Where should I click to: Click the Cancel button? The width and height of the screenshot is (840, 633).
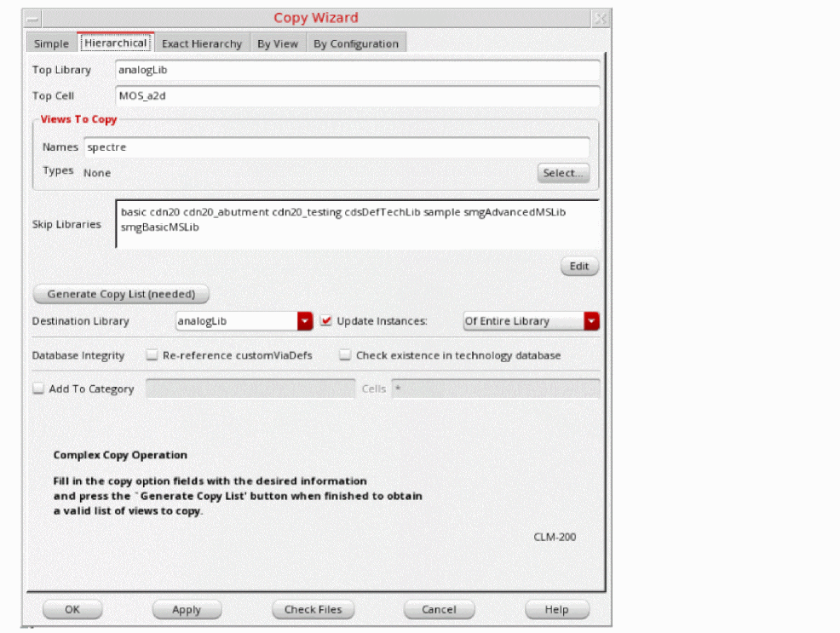click(439, 609)
